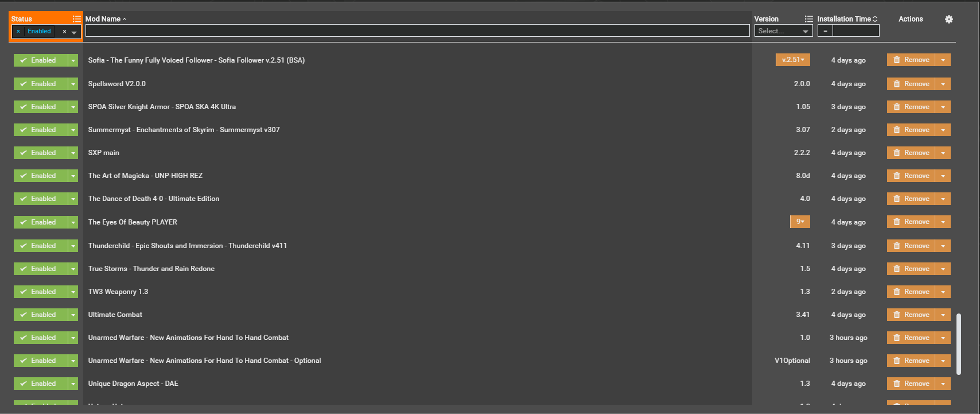
Task: Click the sort arrow next to Mod Name
Action: tap(125, 19)
